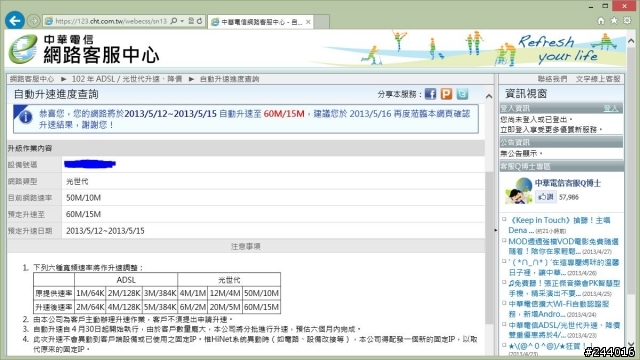Share this service on Plurk
640x360 pixels.
tap(446, 94)
